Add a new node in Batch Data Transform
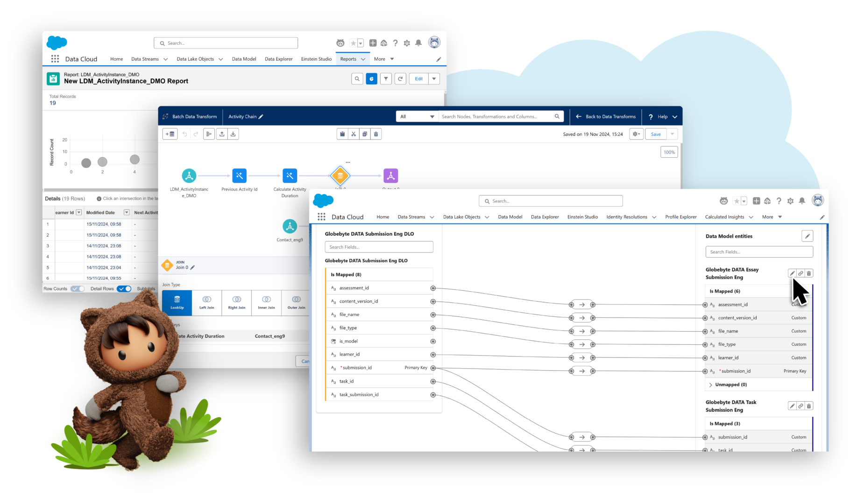The image size is (857, 504). (x=170, y=134)
